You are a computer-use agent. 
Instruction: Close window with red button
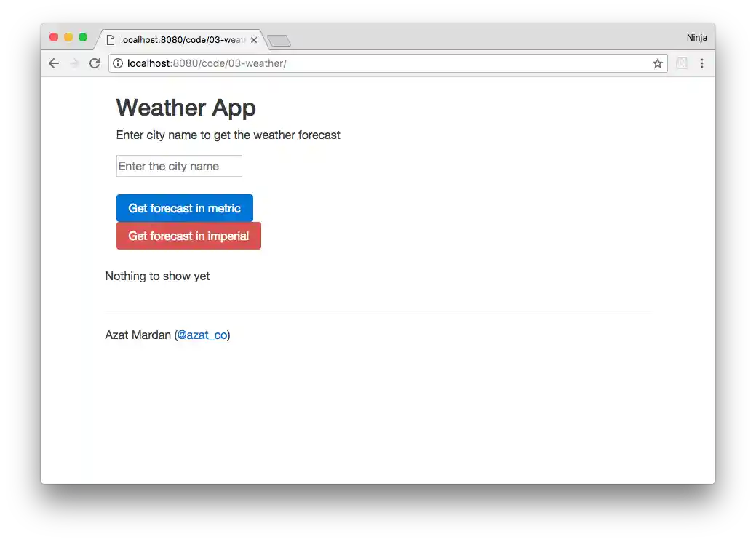[54, 37]
